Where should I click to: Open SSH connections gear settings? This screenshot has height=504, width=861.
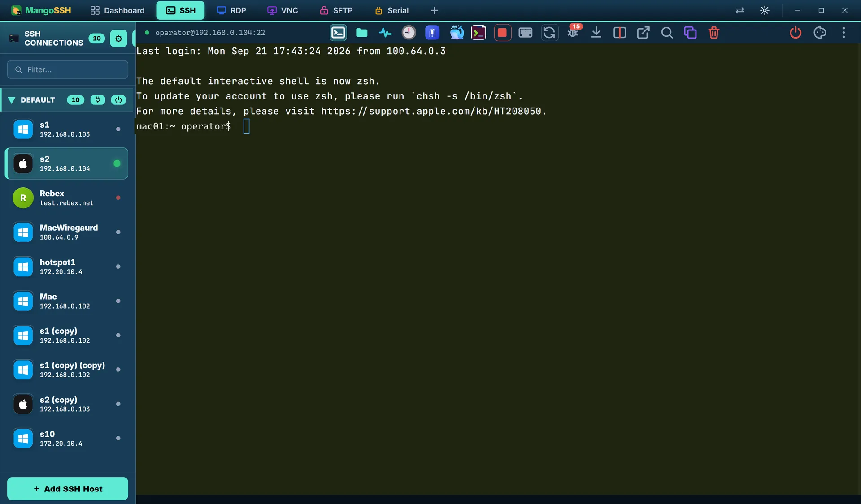[118, 39]
